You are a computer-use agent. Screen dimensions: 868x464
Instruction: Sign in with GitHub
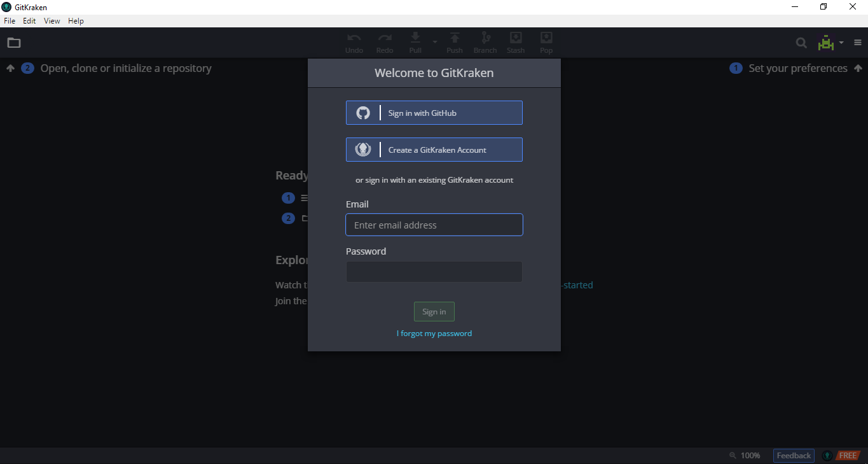[x=434, y=113]
